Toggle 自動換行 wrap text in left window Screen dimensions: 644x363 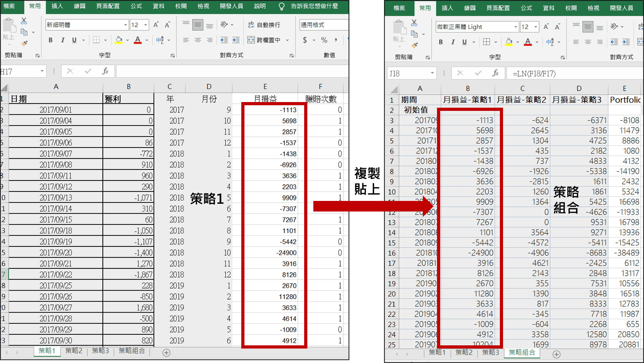click(x=264, y=25)
